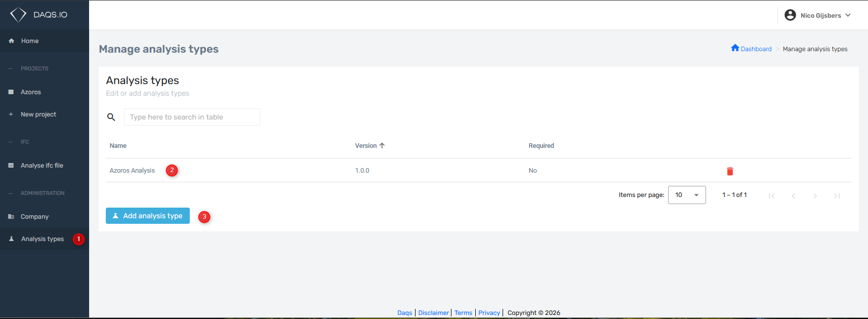Open the Terms footer link
The height and width of the screenshot is (319, 868).
[x=463, y=313]
